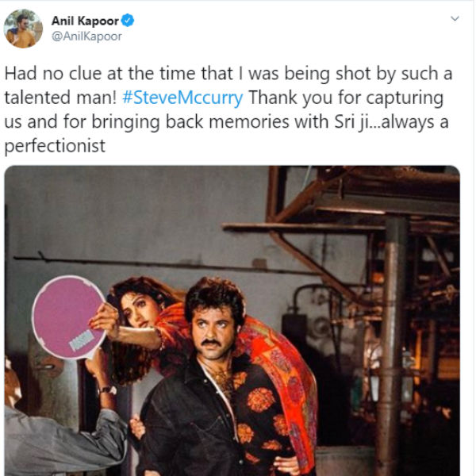Click the phrase "Thank you for capturing"
Screen dimensions: 476x476
point(346,98)
